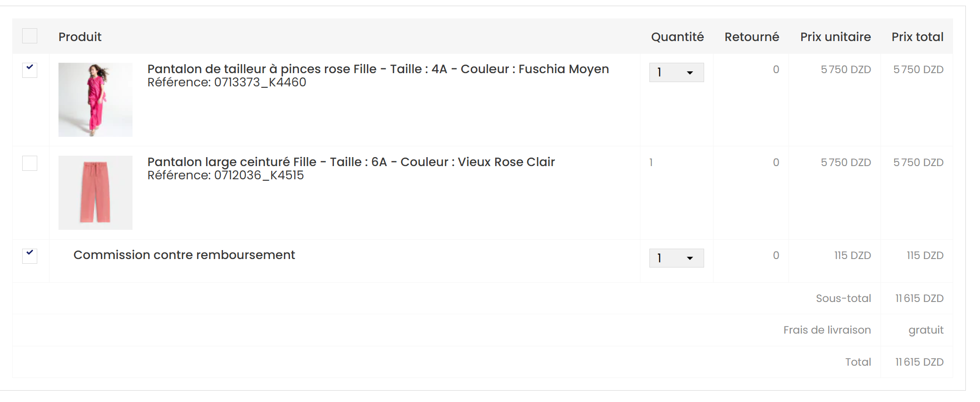Image resolution: width=980 pixels, height=402 pixels.
Task: Click the pink wide pants thumbnail
Action: pyautogui.click(x=95, y=193)
